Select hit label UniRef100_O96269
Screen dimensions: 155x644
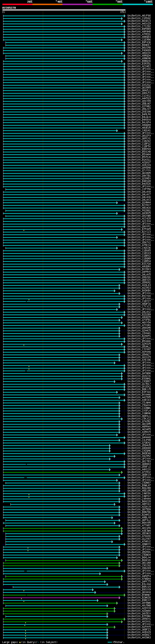click(x=139, y=568)
